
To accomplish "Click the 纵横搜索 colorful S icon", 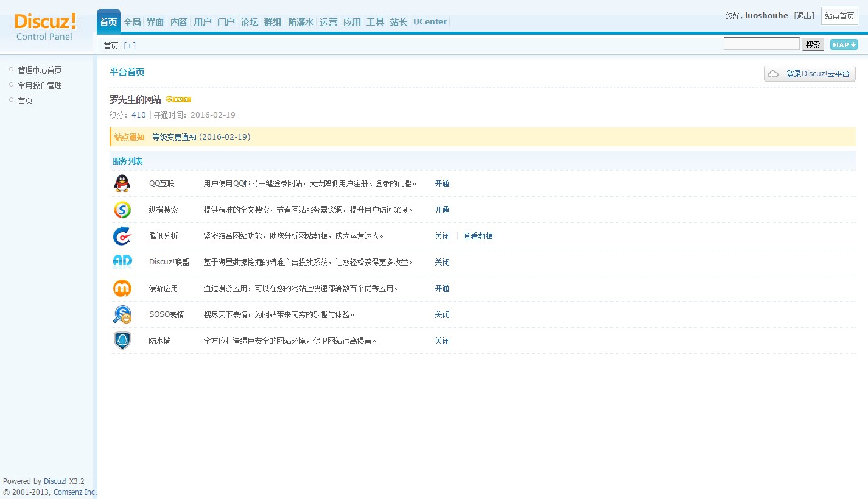I will [122, 210].
